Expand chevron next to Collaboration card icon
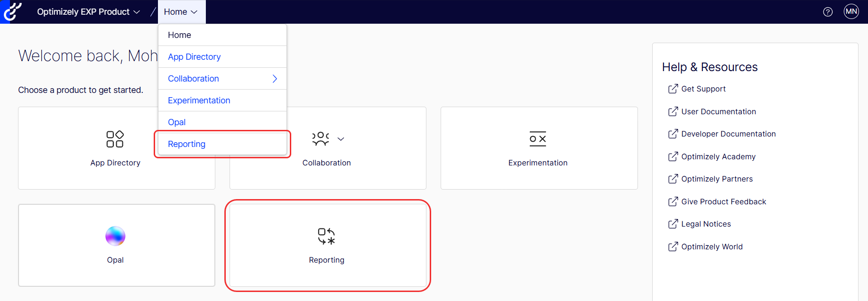The image size is (868, 301). tap(341, 139)
